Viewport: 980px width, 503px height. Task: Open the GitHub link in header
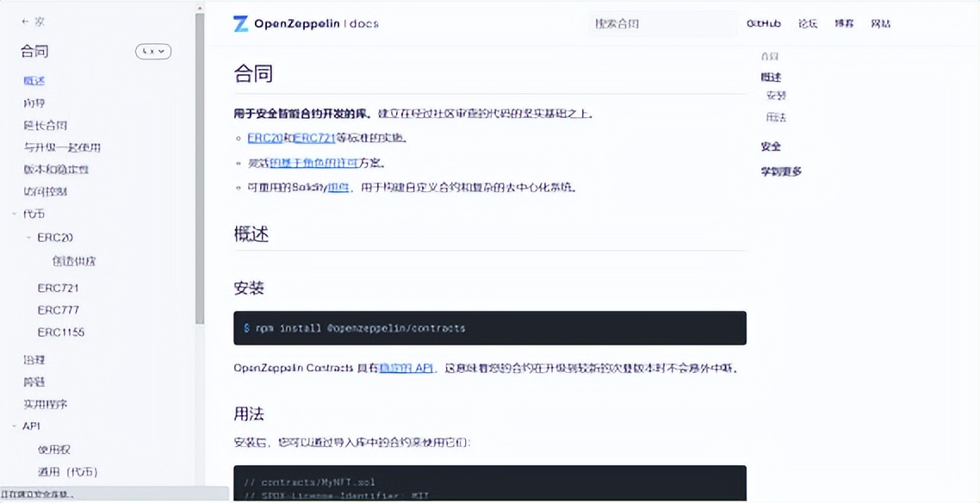pyautogui.click(x=764, y=24)
